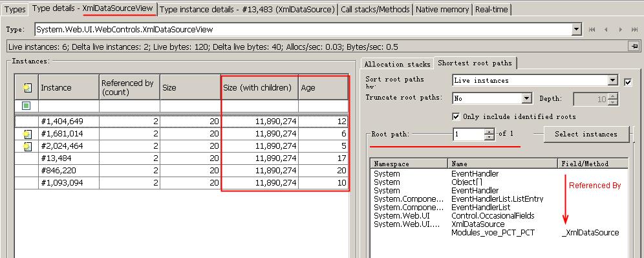
Task: Select the Shortest root paths tab
Action: coord(475,63)
